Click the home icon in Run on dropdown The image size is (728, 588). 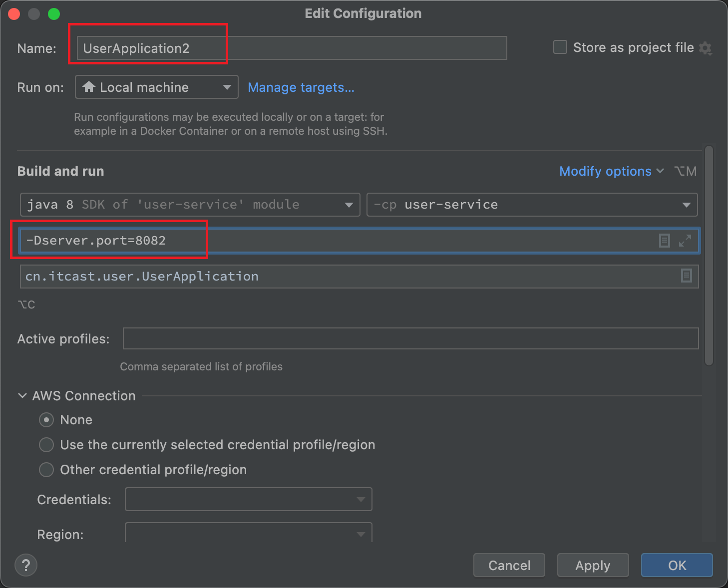pos(89,87)
